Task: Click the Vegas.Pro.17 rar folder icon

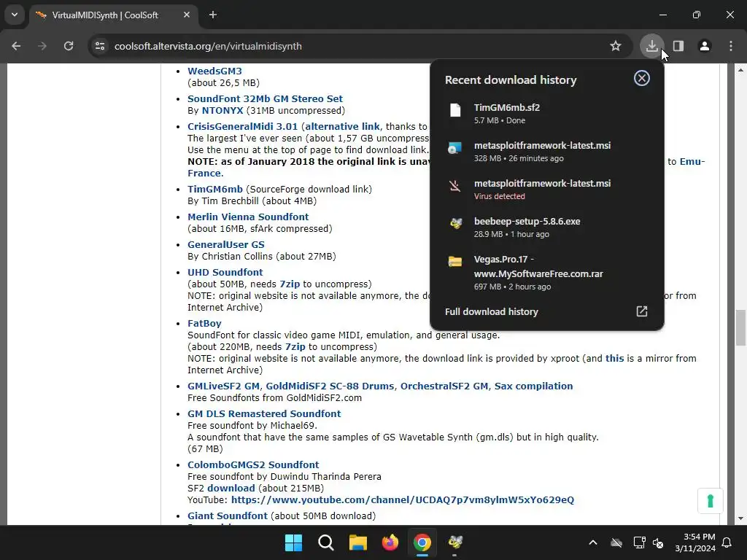Action: coord(455,262)
